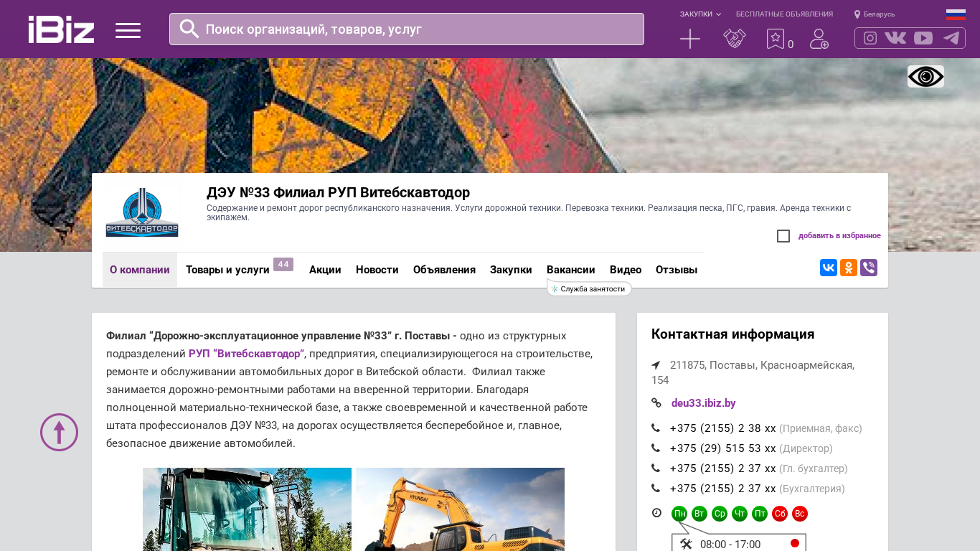Click the phone icon beside Гл. бухгалтер

coord(656,468)
